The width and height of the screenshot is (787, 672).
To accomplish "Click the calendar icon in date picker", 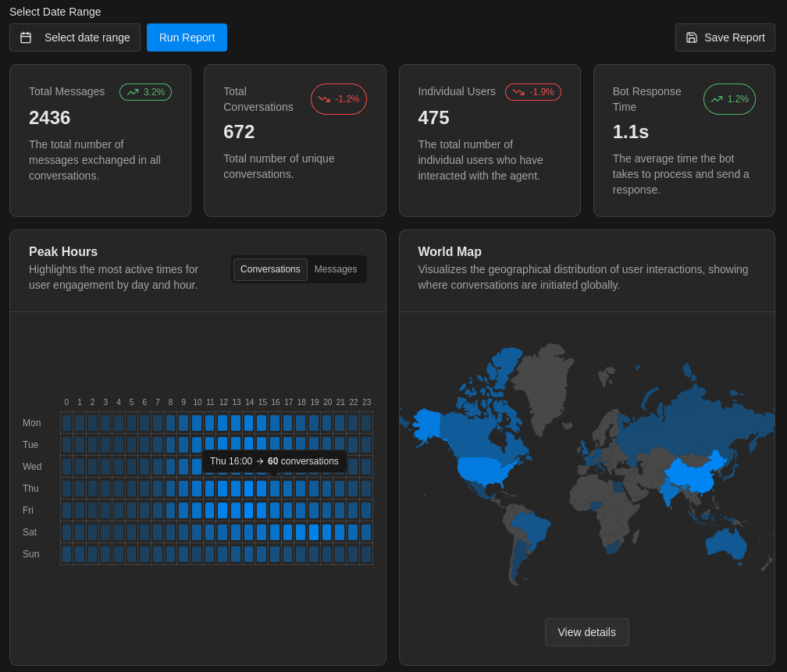I will (26, 37).
